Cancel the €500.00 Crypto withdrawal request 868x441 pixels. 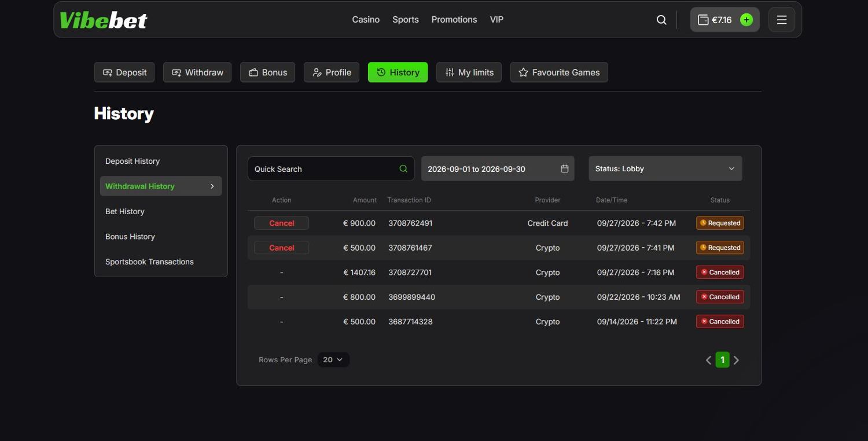282,248
